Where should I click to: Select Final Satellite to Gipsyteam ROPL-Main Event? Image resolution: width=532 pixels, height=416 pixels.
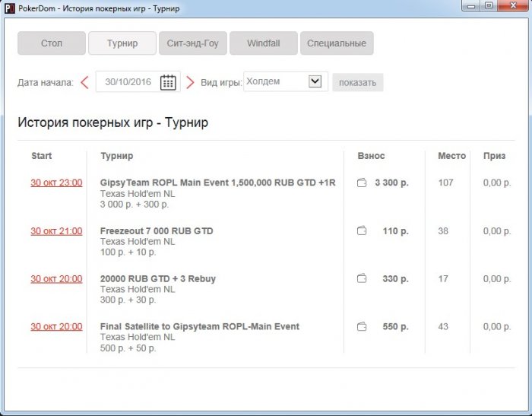point(199,327)
